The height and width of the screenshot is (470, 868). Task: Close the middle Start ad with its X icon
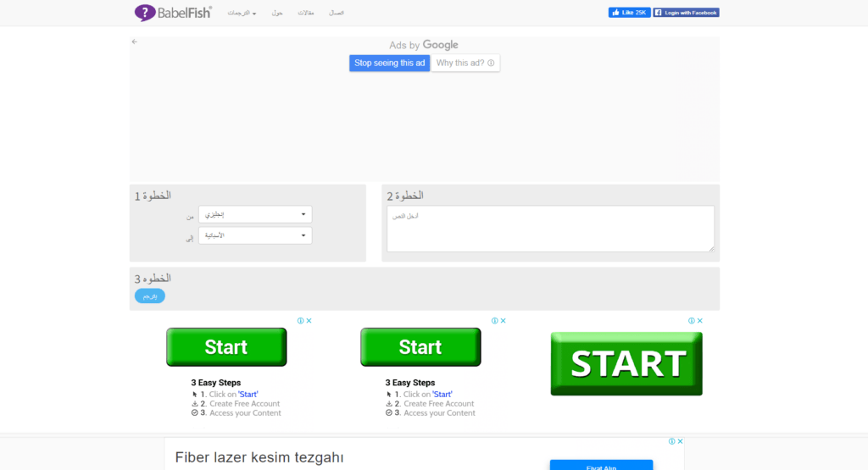(504, 321)
